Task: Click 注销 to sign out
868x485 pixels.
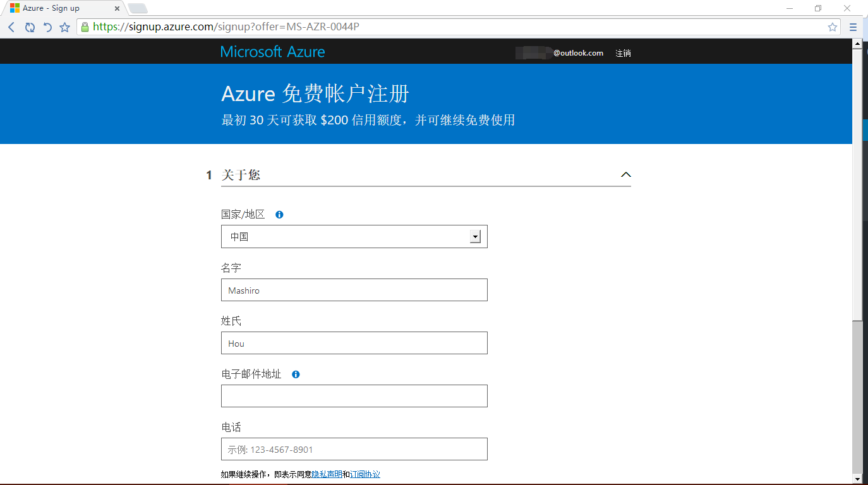Action: pos(623,53)
